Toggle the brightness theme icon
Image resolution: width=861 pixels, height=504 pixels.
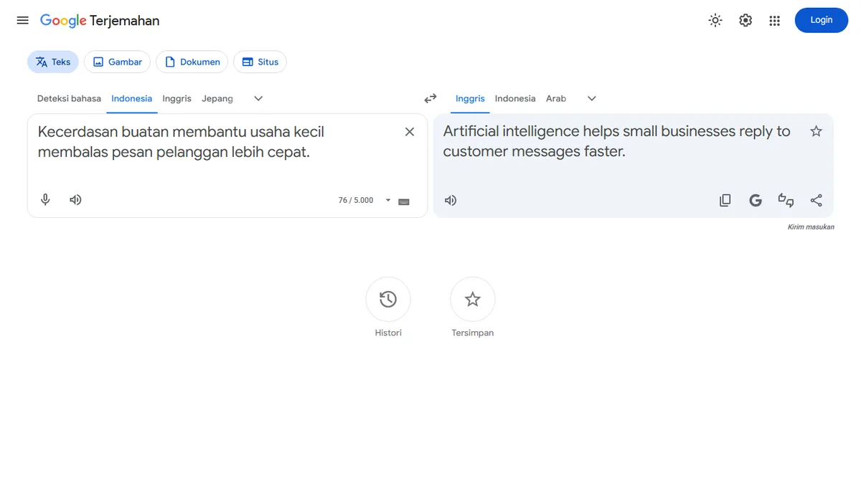pos(715,20)
